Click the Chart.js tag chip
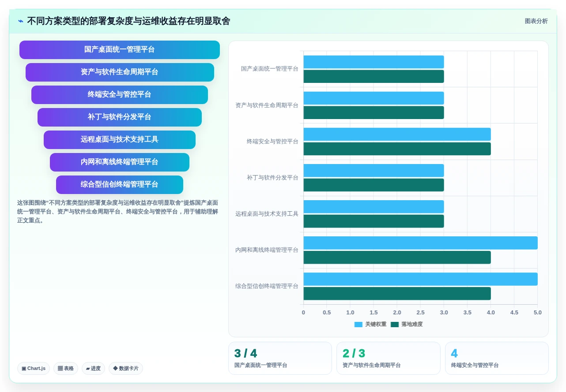Screen dimensions: 566x392 tap(34, 369)
